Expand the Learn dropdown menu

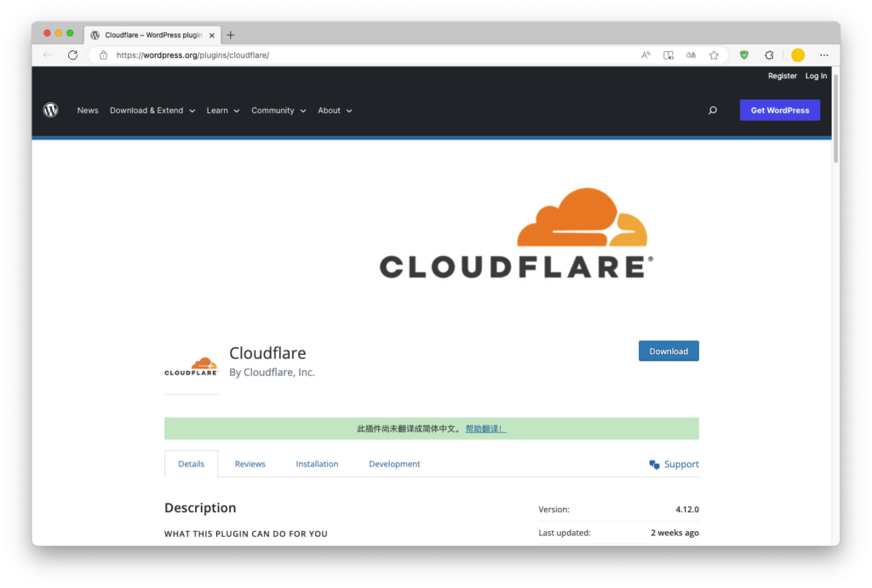pyautogui.click(x=223, y=111)
